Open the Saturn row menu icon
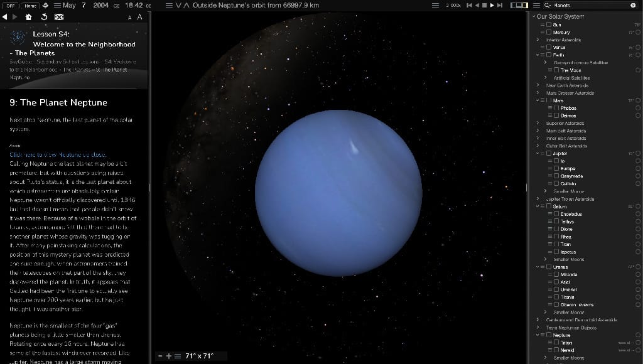This screenshot has width=643, height=364. coord(543,206)
